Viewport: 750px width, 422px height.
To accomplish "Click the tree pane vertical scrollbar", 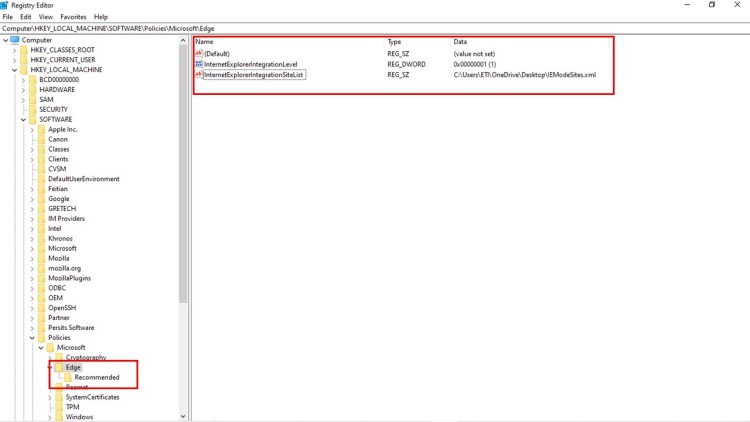I will 183,200.
